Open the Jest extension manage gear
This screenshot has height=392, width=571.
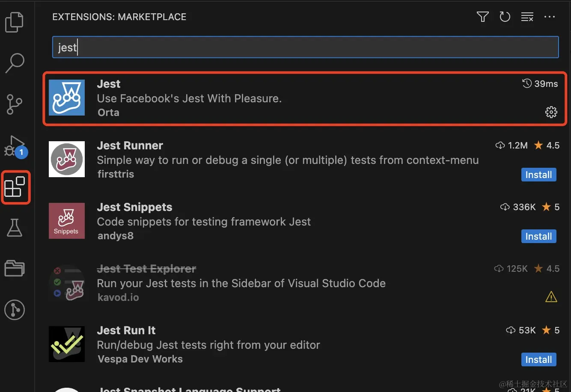point(551,112)
